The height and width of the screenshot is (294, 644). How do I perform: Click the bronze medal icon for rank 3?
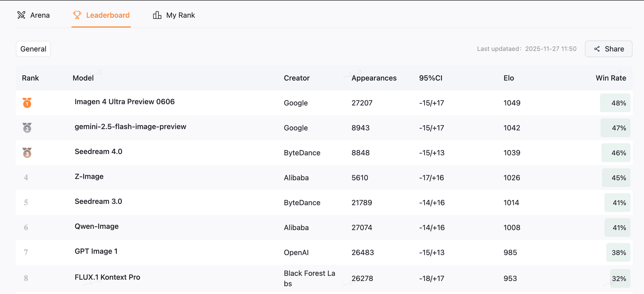coord(27,153)
